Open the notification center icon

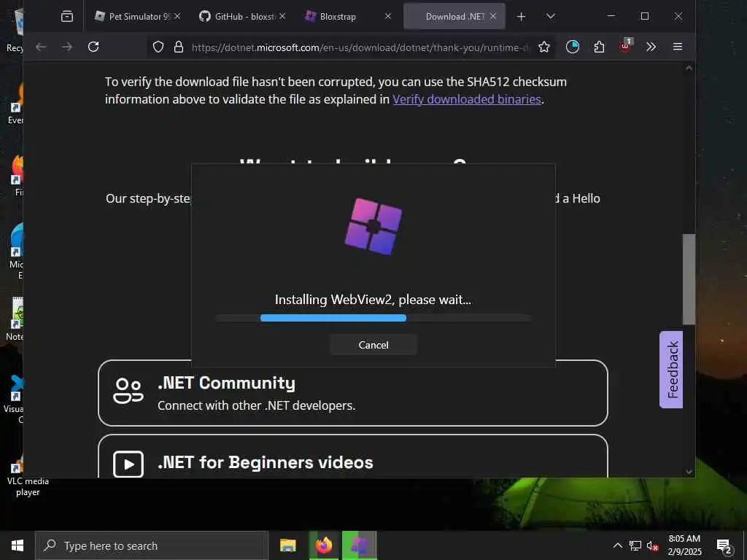tap(724, 546)
